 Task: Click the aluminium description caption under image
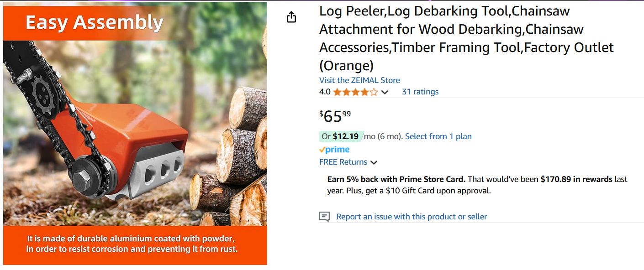(132, 244)
